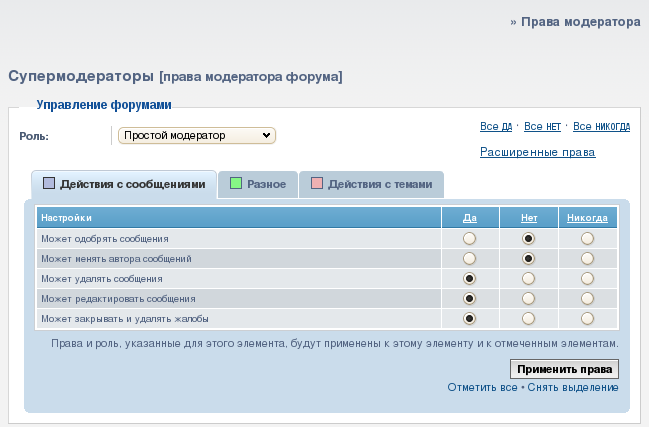The width and height of the screenshot is (649, 427).
Task: Set "Может менять автора сообщений" to Никогда
Action: [587, 258]
